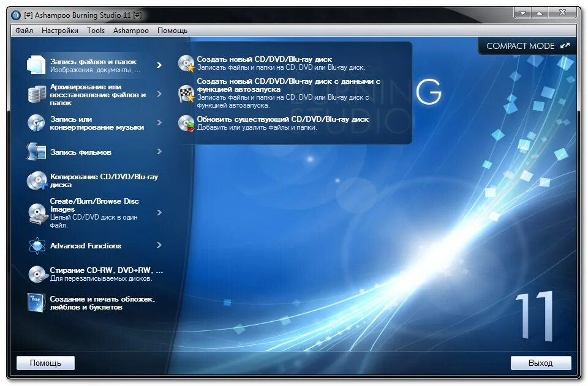Click the Выход button
The image size is (588, 386).
click(x=541, y=363)
